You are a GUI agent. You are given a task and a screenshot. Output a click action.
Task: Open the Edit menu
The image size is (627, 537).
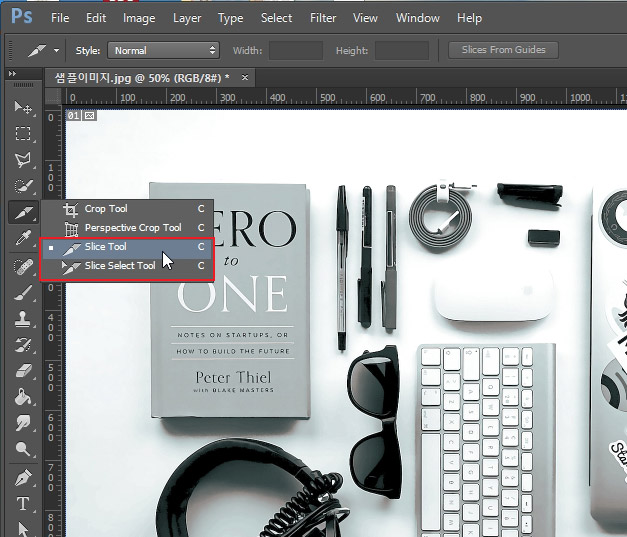96,18
